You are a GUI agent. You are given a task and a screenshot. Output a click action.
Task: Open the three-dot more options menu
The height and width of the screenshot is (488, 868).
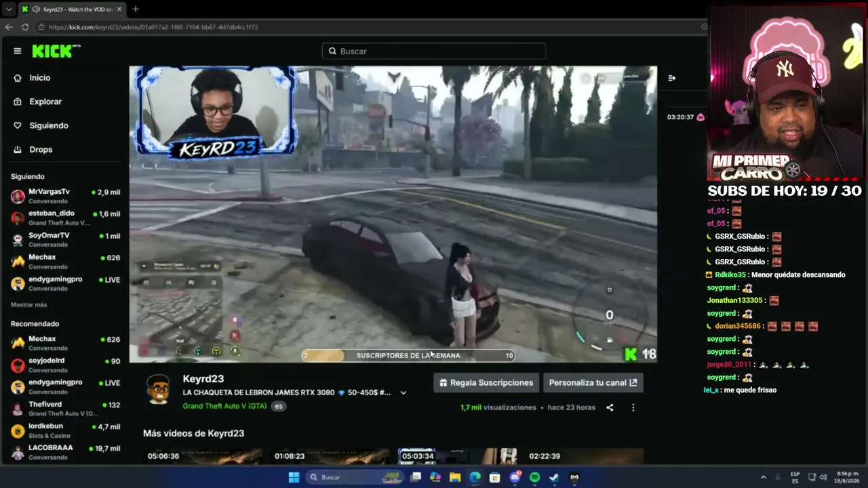click(633, 407)
